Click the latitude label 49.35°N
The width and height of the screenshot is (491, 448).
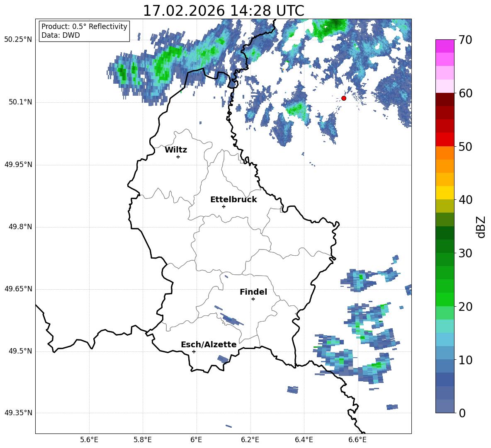(x=18, y=413)
